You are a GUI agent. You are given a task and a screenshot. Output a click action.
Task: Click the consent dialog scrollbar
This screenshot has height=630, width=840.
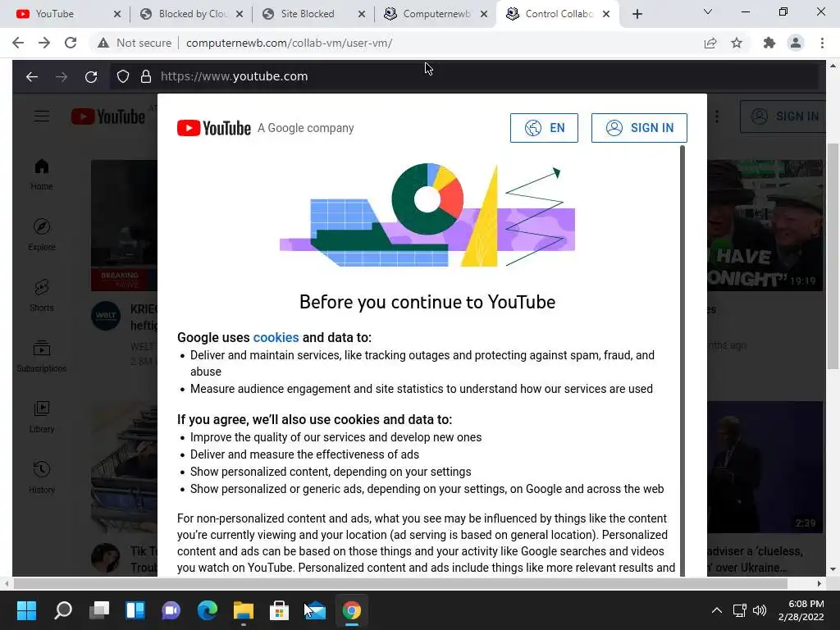click(682, 360)
